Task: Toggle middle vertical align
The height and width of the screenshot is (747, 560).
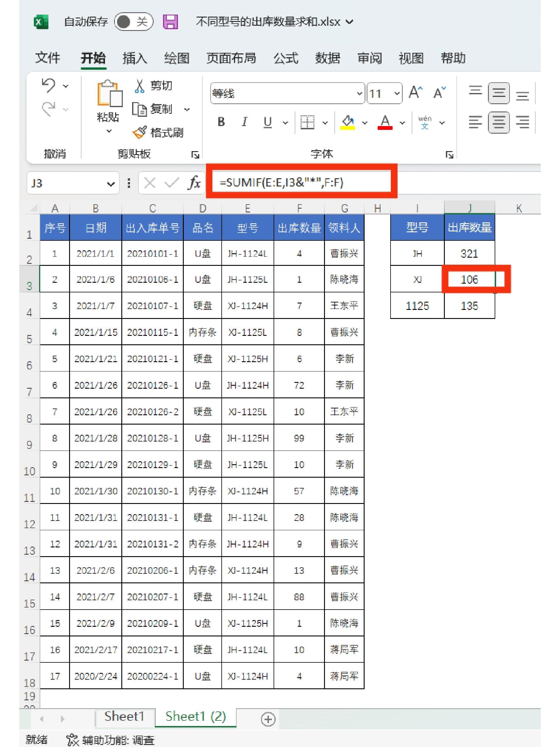Action: tap(499, 93)
